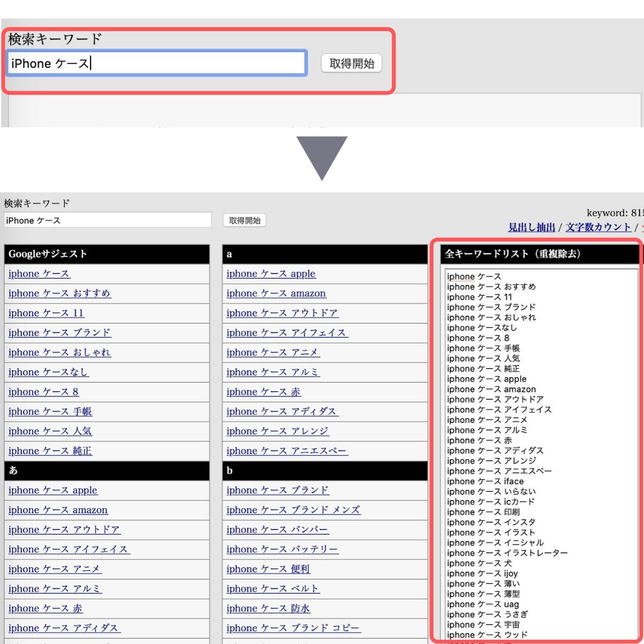The image size is (644, 644).
Task: Open the 'iphone ケース 手帳' suggestion link
Action: pyautogui.click(x=50, y=412)
